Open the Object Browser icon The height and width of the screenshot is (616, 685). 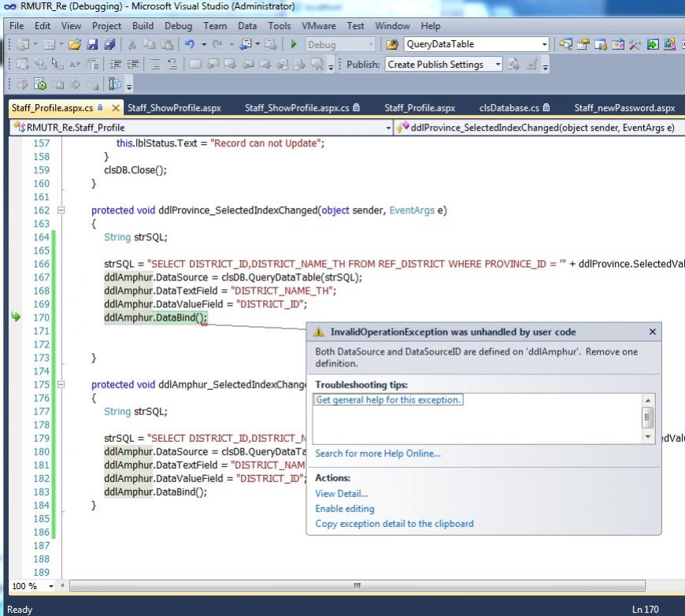618,44
